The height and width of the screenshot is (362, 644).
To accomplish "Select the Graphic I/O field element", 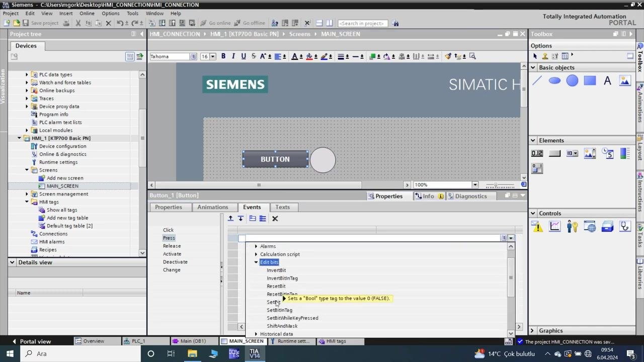I will click(590, 153).
